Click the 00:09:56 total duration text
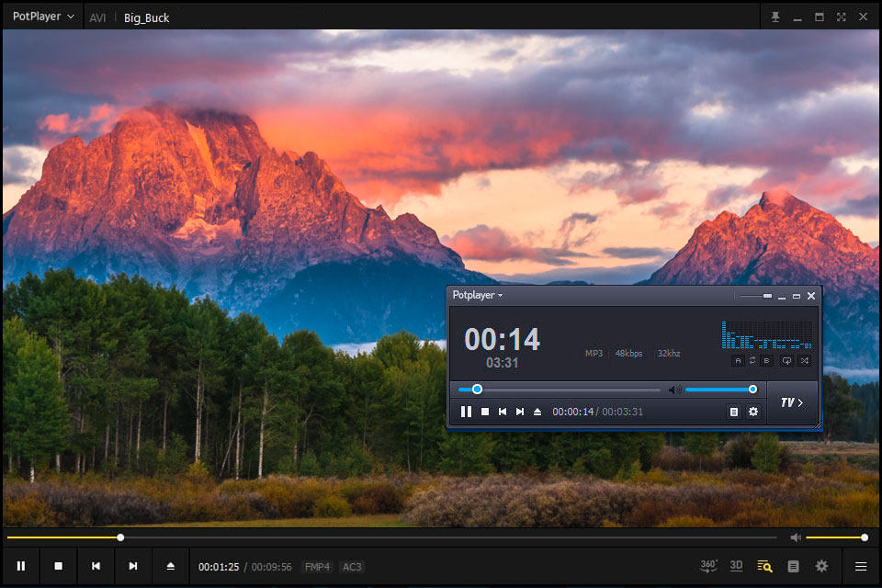The image size is (882, 588). 271,567
